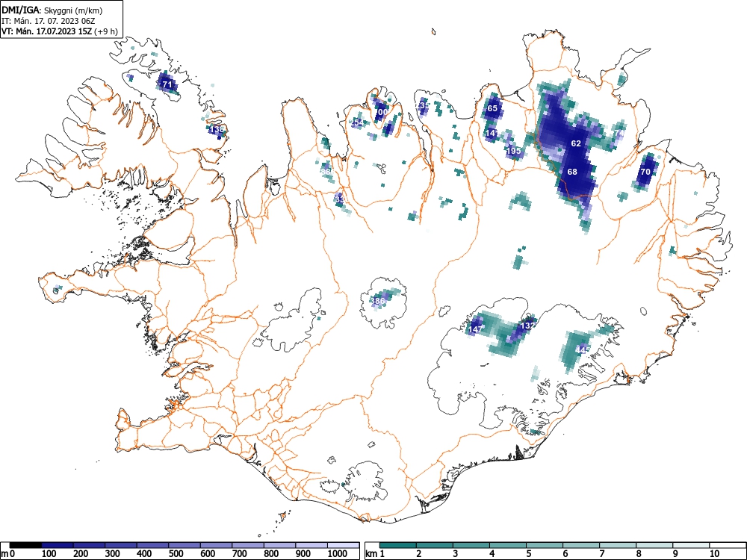Click the visibility value 147 on Vatnajökull
Screen dimensions: 747x560
pyautogui.click(x=475, y=329)
